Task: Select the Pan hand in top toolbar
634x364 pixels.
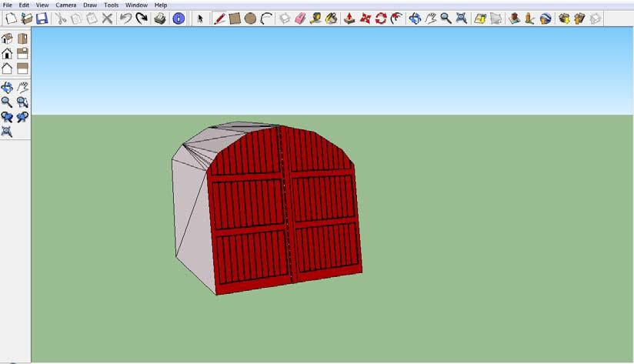Action: click(x=430, y=18)
